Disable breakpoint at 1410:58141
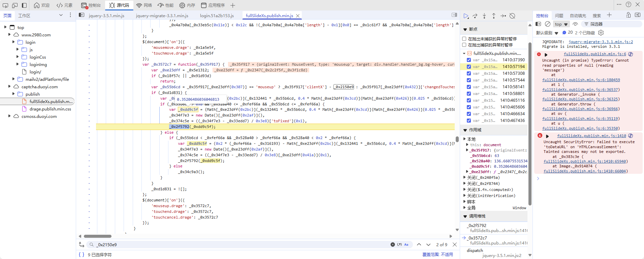 (x=469, y=87)
